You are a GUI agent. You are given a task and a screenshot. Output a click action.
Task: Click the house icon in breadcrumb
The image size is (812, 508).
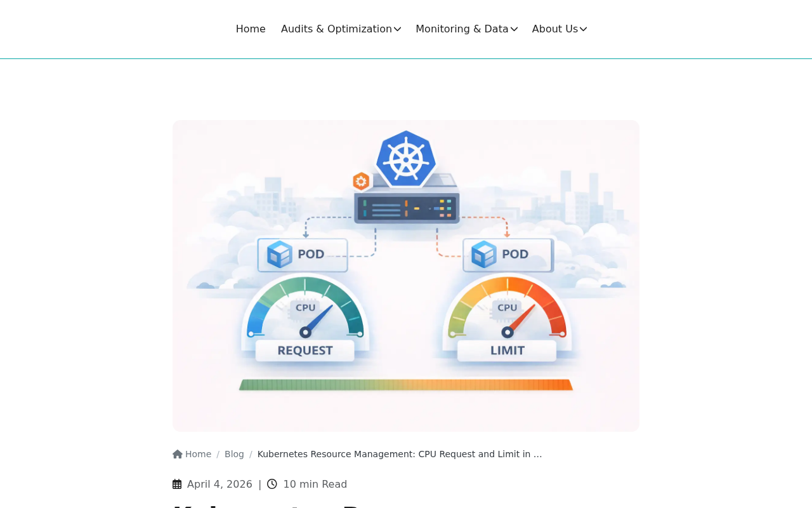tap(178, 454)
